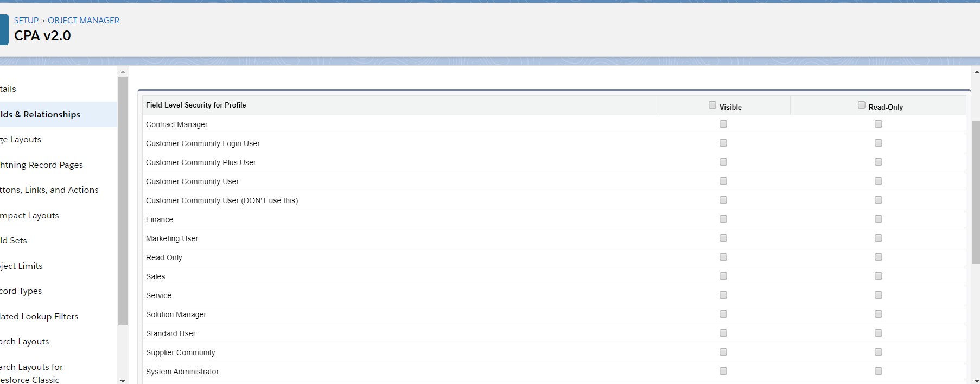Toggle the Visible select-all header checkbox
Viewport: 980px width, 384px height.
pyautogui.click(x=712, y=105)
